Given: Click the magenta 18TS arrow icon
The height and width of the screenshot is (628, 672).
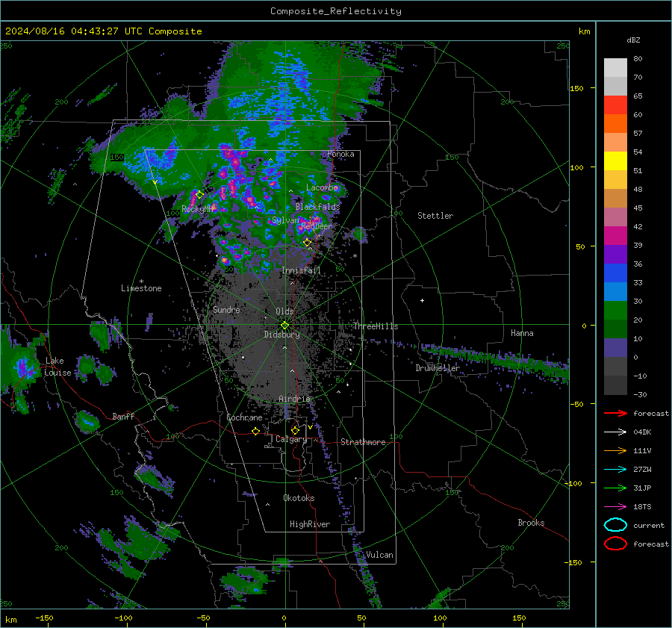Looking at the screenshot, I should (615, 507).
